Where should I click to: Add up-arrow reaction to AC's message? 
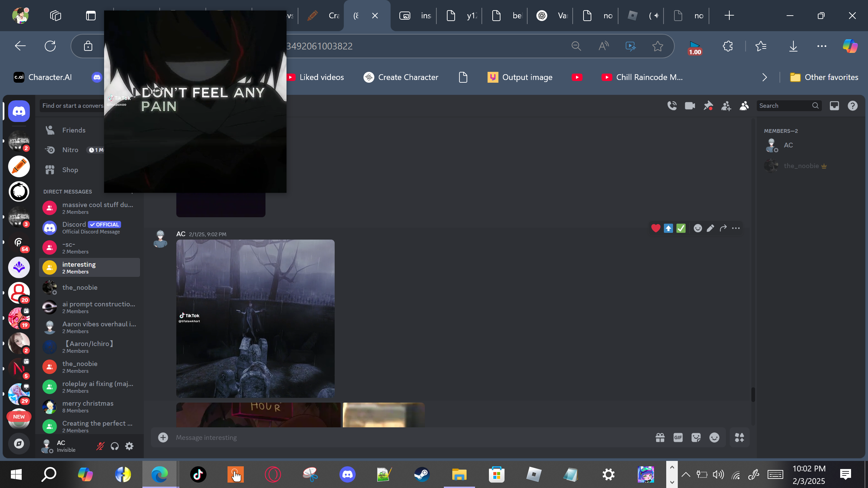point(668,228)
